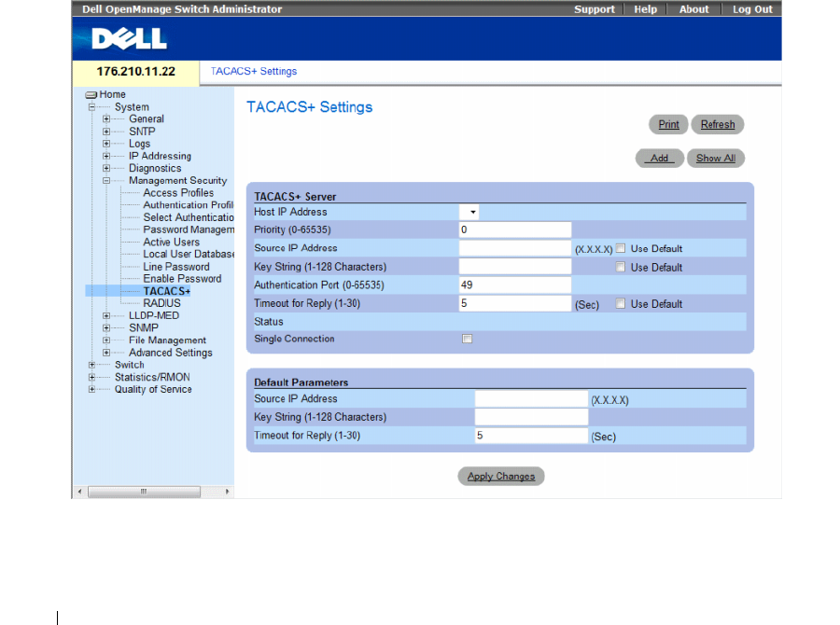Viewport: 840px width, 625px height.
Task: Collapse the System tree node
Action: (x=91, y=107)
